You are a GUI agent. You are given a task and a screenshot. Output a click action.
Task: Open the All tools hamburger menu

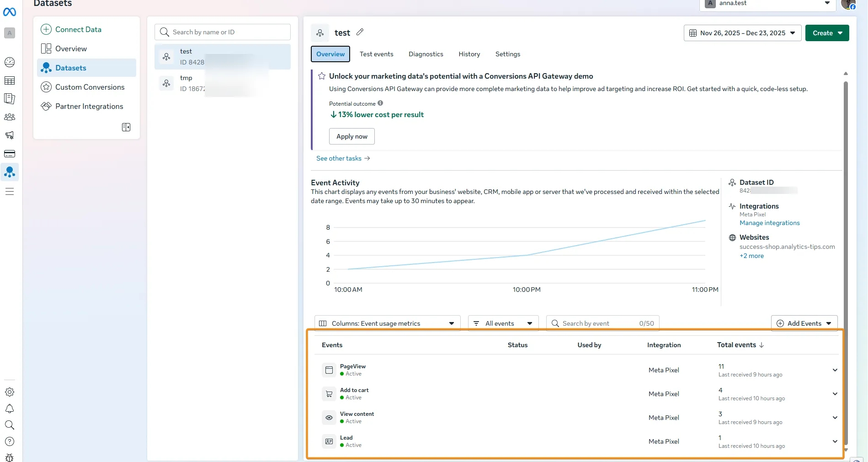10,192
